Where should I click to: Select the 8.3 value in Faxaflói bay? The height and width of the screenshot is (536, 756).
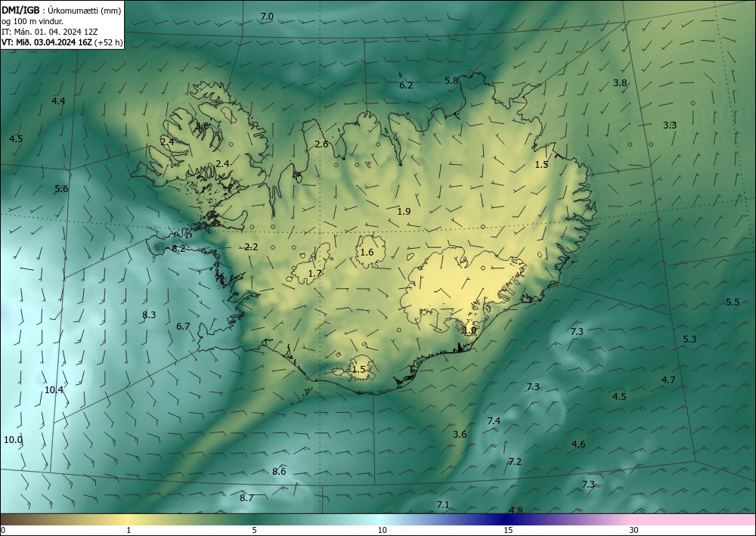coord(149,314)
